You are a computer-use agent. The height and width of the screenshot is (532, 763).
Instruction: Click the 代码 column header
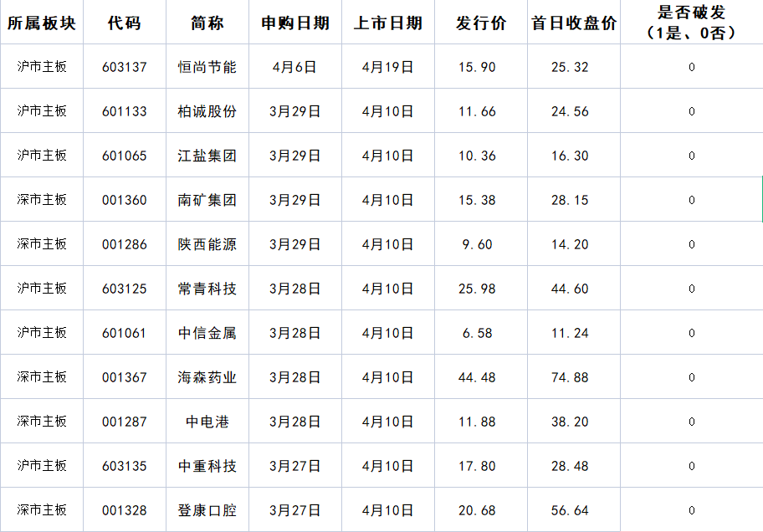125,23
